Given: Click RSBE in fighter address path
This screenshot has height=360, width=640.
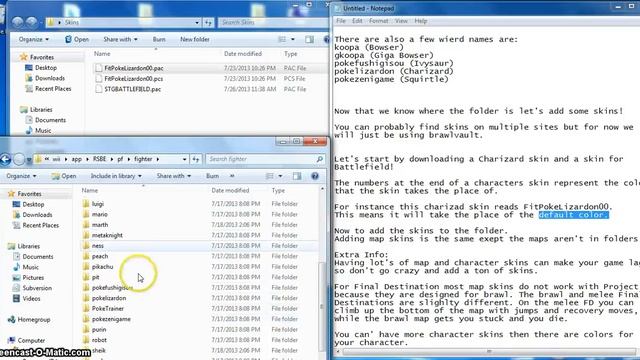Looking at the screenshot, I should (x=99, y=159).
